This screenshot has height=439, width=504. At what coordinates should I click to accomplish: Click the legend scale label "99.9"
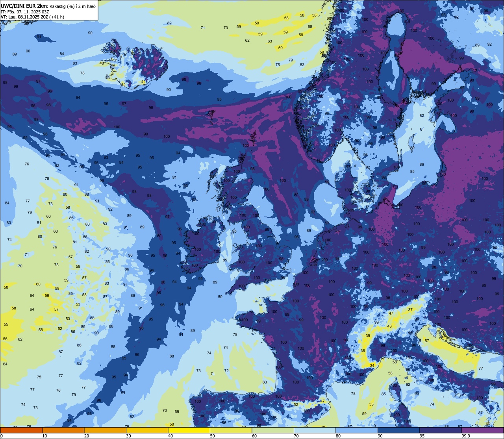coord(467,436)
